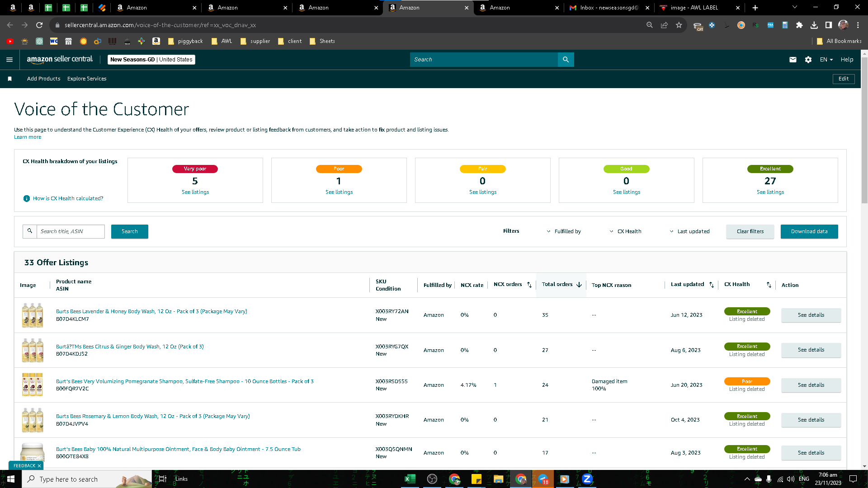Open the settings gear icon
868x488 pixels.
pos(808,60)
